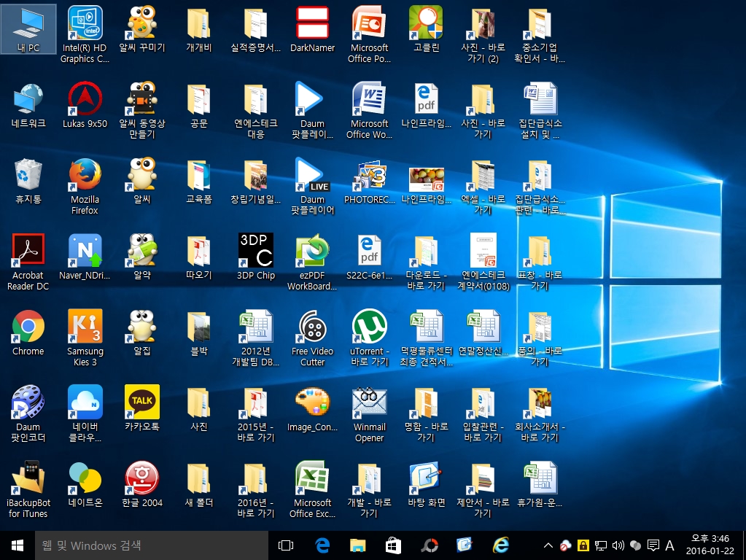
Task: Select the 한글 2004 shortcut
Action: (x=141, y=484)
